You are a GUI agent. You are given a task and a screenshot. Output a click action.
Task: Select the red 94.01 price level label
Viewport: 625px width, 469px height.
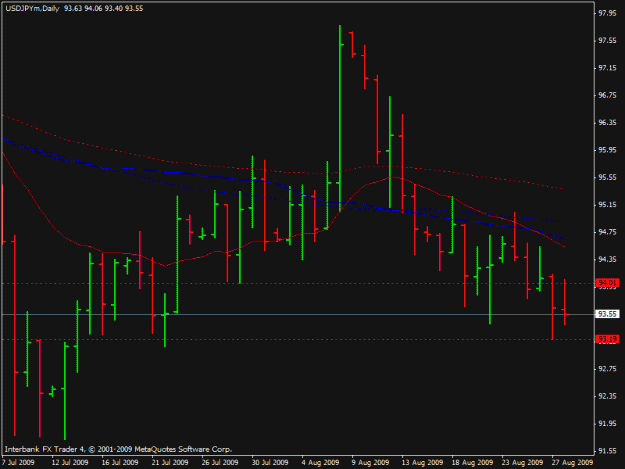607,283
